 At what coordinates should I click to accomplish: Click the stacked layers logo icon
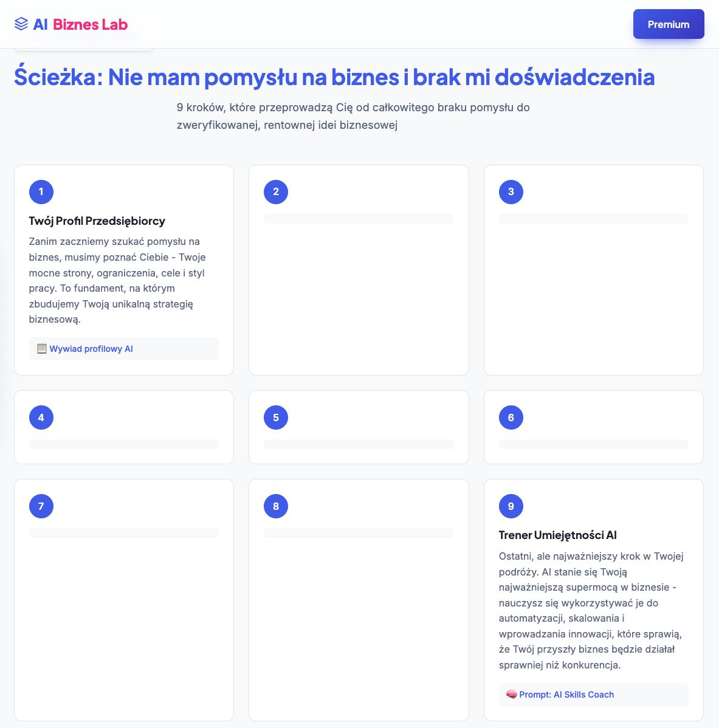21,24
